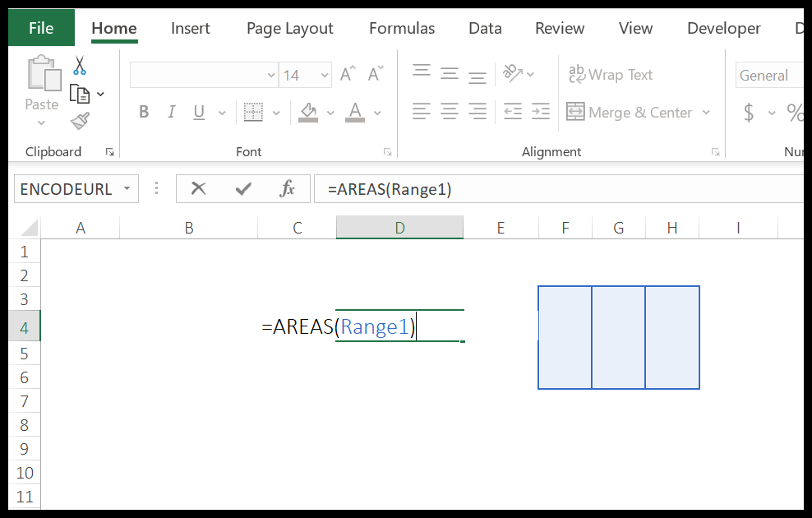The width and height of the screenshot is (812, 518).
Task: Switch to the Formulas ribbon tab
Action: click(401, 28)
